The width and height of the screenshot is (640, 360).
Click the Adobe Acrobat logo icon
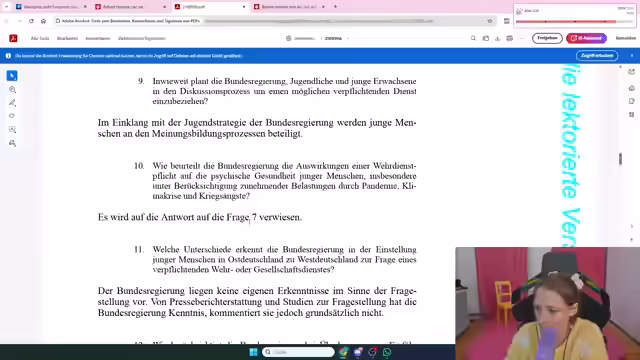click(x=13, y=38)
